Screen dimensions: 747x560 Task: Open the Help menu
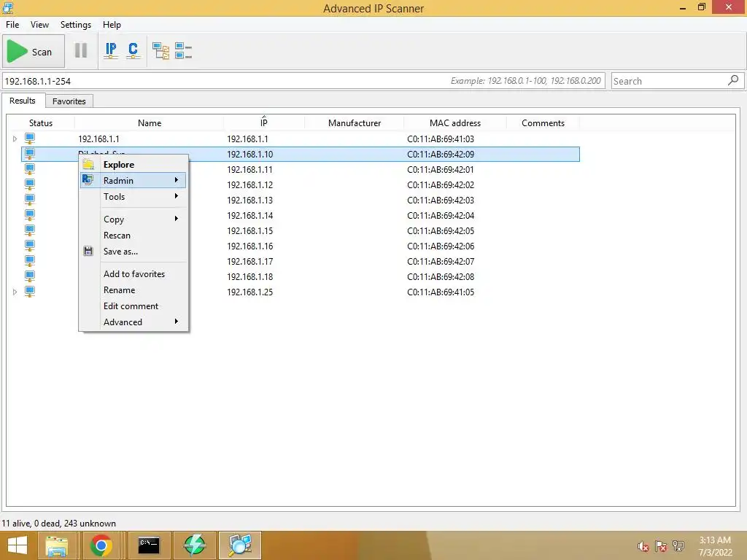[112, 25]
